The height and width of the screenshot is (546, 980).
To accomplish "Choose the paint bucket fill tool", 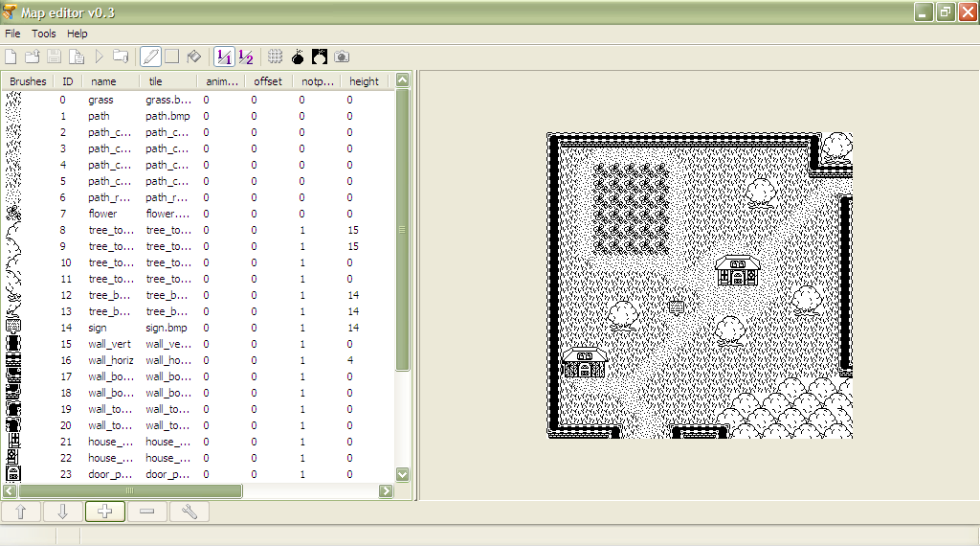I will [193, 57].
